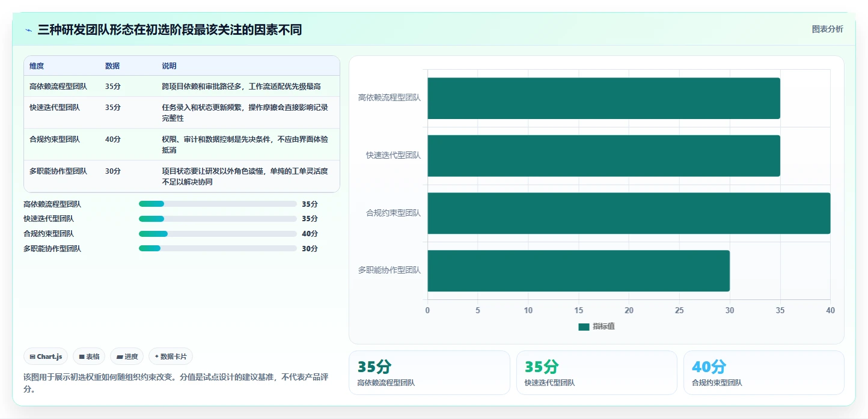Click the 30分 cell in the table
The width and height of the screenshot is (868, 419).
[x=113, y=171]
